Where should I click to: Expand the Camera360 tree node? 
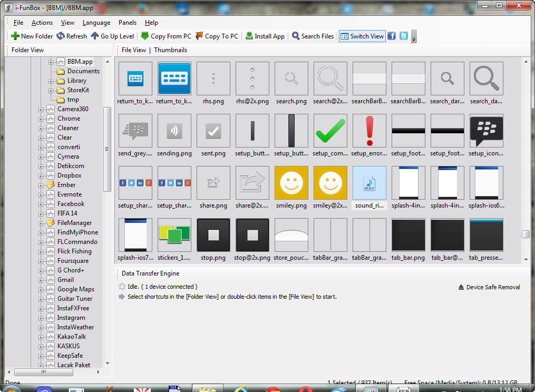pyautogui.click(x=41, y=109)
